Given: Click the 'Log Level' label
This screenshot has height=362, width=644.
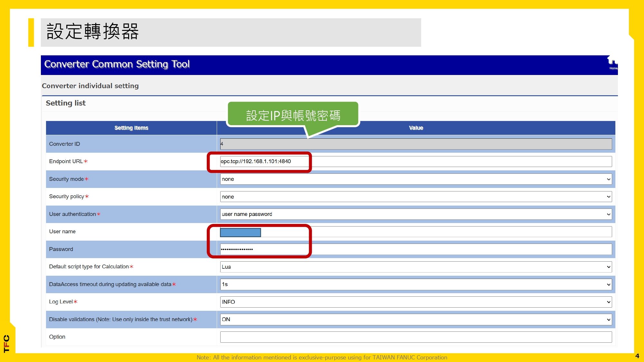Looking at the screenshot, I should pos(61,302).
